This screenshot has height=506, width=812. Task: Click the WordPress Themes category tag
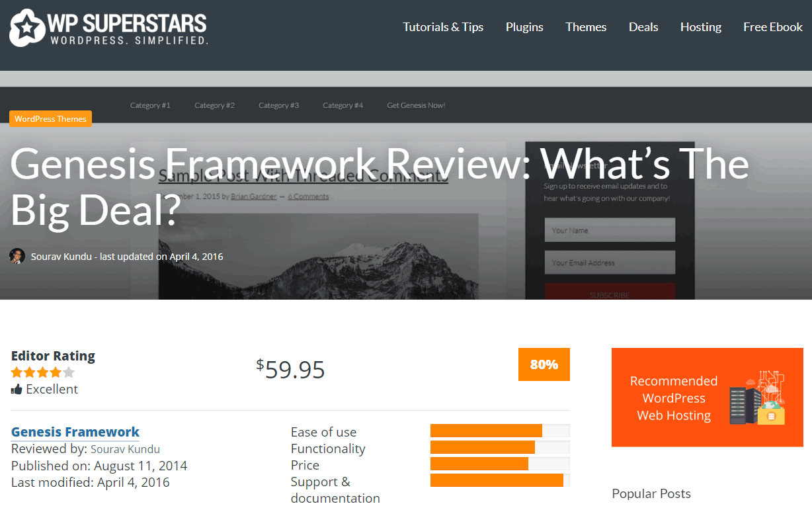[x=50, y=119]
